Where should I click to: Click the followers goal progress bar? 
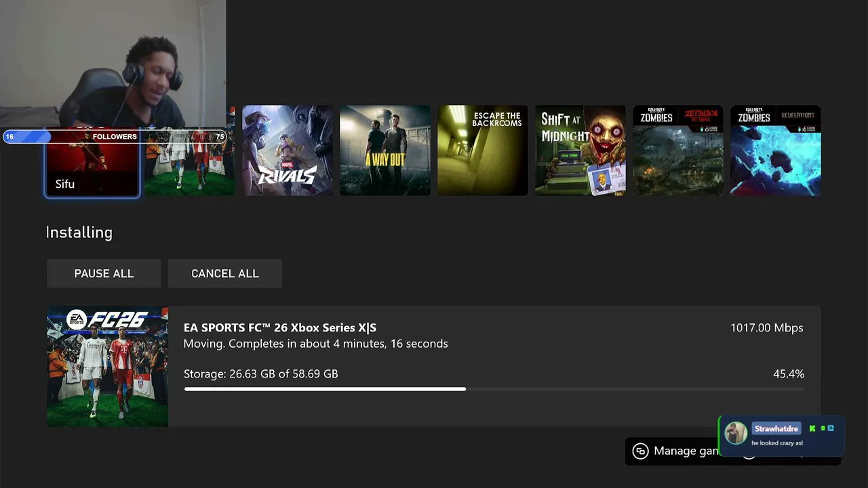click(115, 137)
